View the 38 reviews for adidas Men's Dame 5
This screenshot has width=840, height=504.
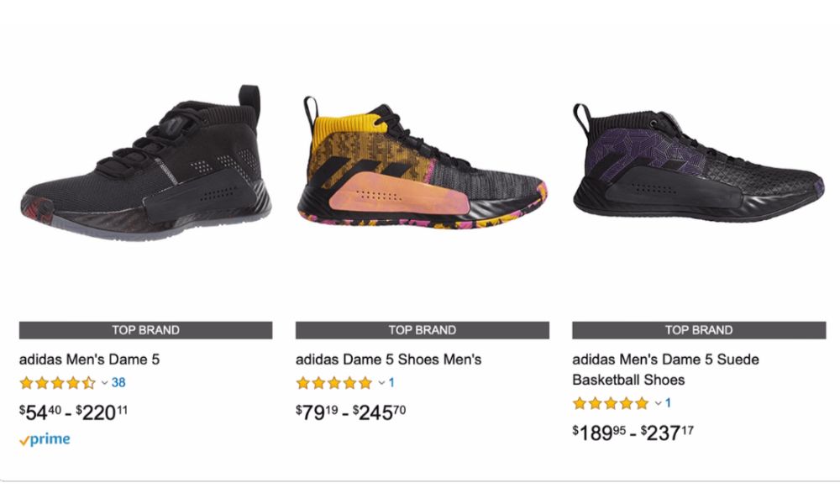pyautogui.click(x=118, y=383)
